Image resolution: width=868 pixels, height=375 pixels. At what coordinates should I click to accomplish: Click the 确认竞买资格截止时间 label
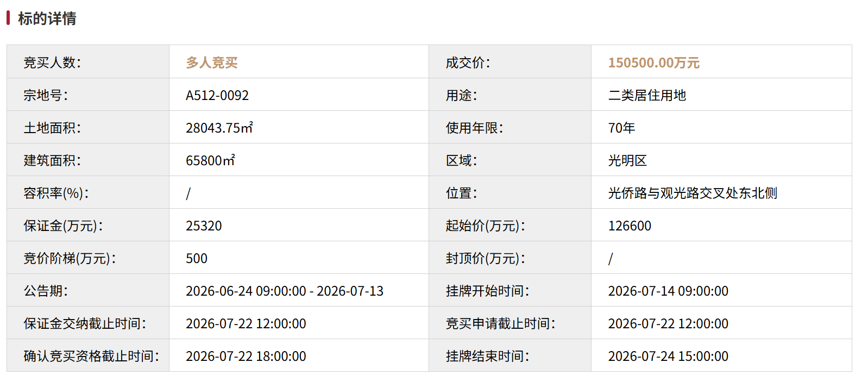(x=91, y=356)
